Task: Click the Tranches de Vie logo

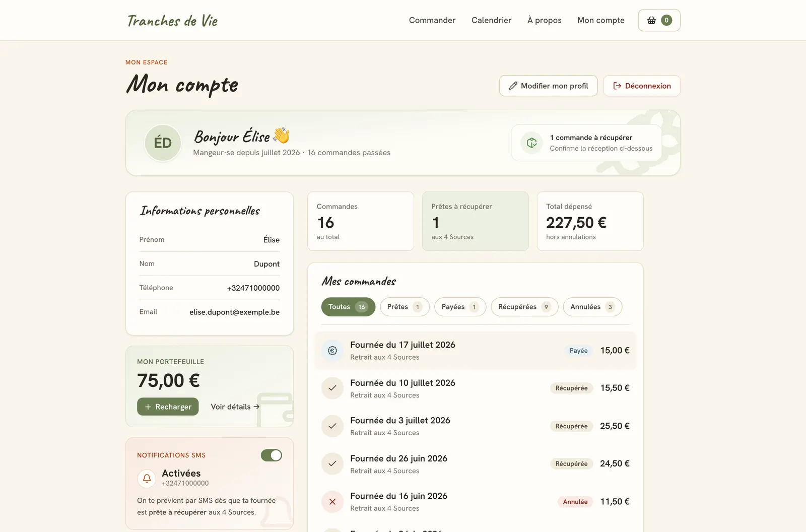Action: [x=172, y=21]
